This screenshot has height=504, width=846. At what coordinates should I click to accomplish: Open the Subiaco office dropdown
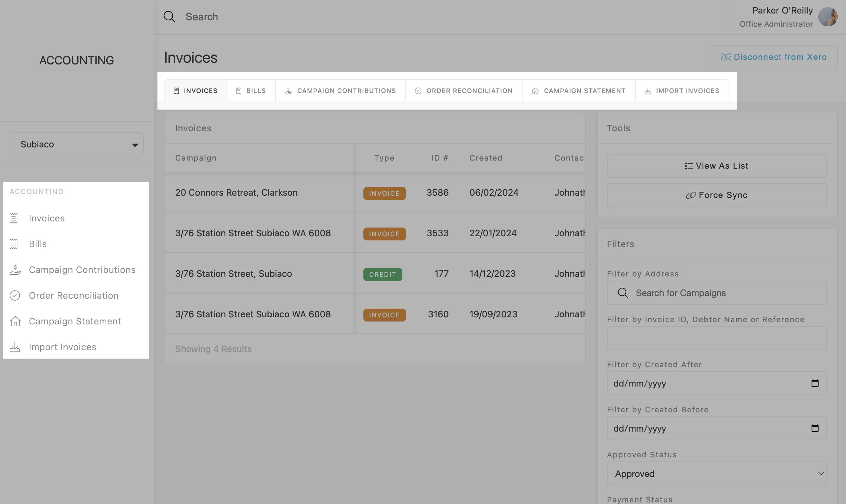tap(76, 144)
